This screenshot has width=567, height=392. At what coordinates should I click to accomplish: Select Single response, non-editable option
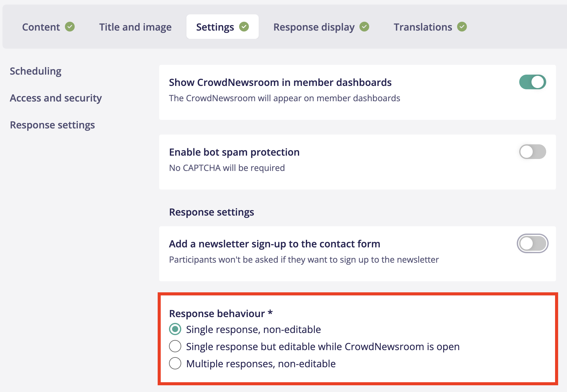tap(175, 329)
